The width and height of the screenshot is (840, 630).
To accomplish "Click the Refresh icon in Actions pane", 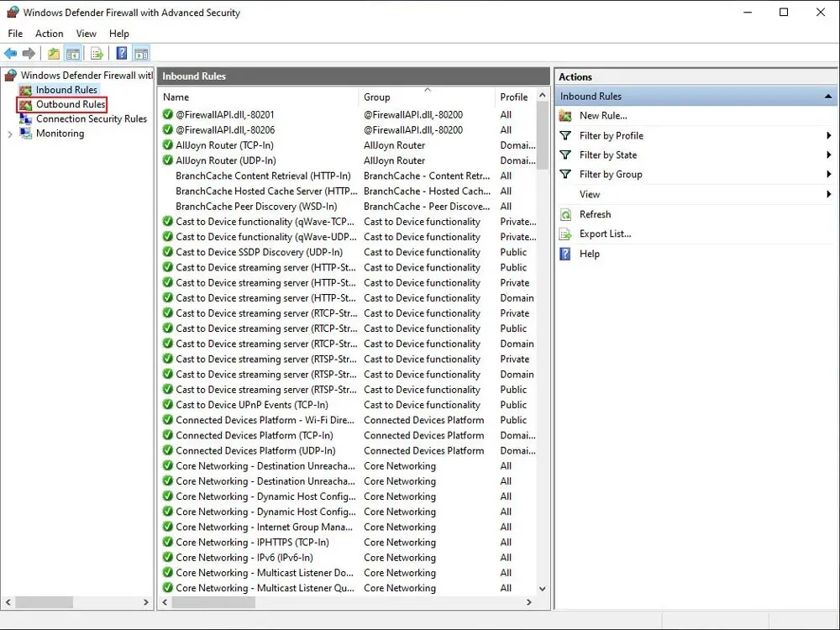I will (565, 215).
